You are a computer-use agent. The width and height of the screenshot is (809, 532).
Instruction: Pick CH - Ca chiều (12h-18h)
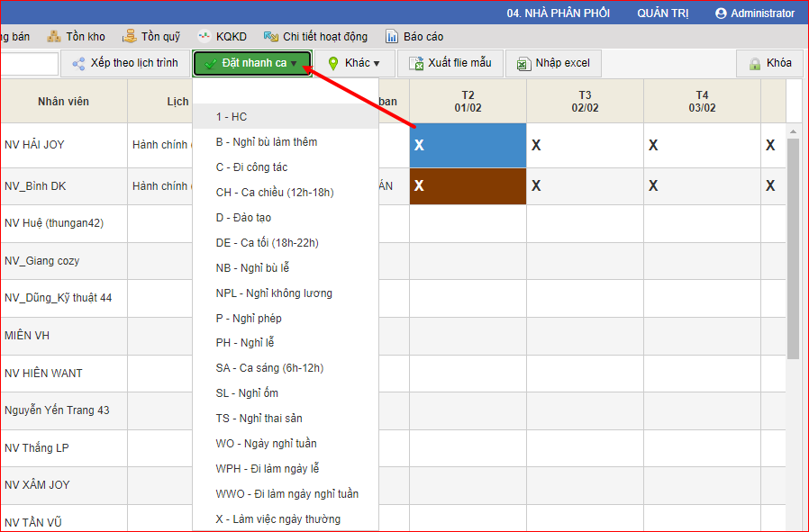(286, 193)
